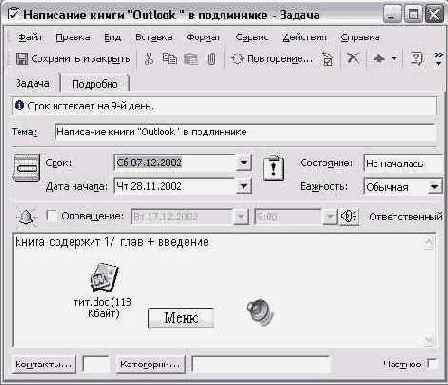Toggle the Частное private checkbox
The height and width of the screenshot is (385, 448).
[x=432, y=363]
